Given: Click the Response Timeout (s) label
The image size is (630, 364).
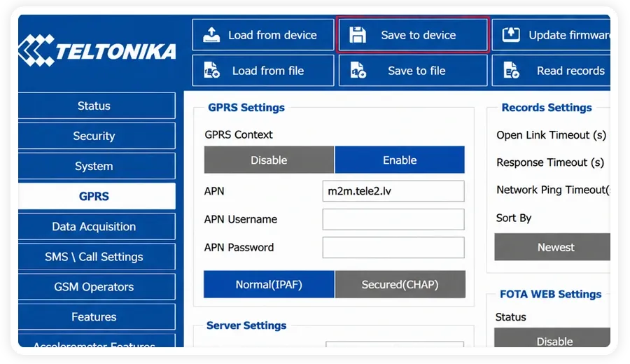Looking at the screenshot, I should click(550, 162).
